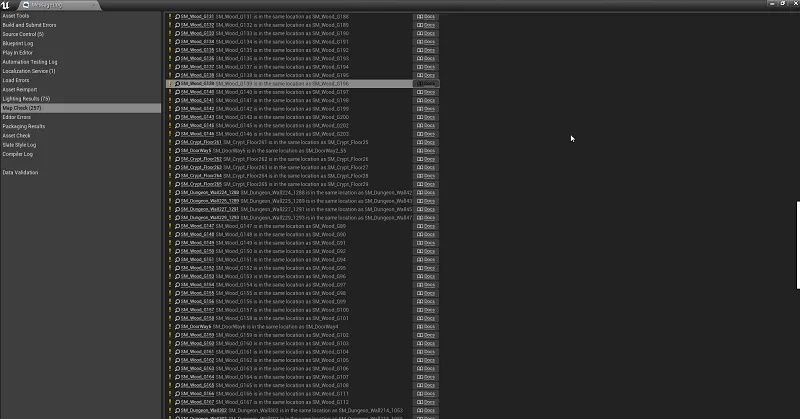Click the magnifier icon beside SM_Crypt_Floor261
The width and height of the screenshot is (800, 419).
pyautogui.click(x=177, y=142)
